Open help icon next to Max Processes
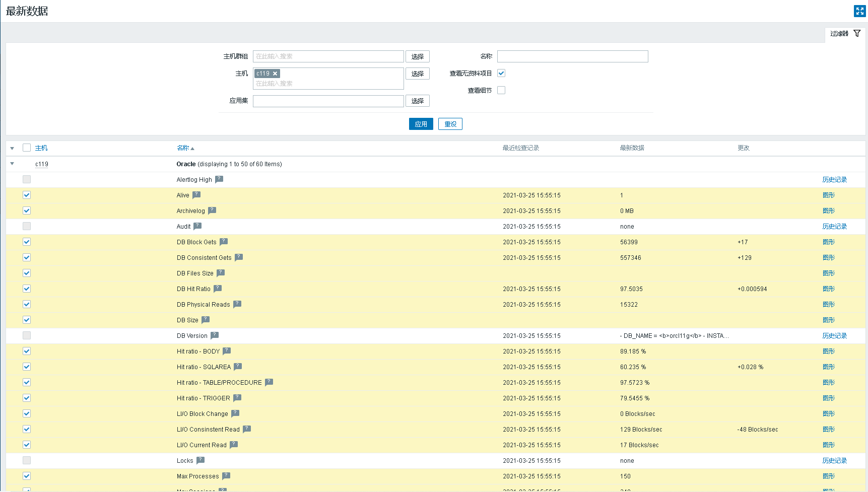This screenshot has height=492, width=868. [226, 476]
